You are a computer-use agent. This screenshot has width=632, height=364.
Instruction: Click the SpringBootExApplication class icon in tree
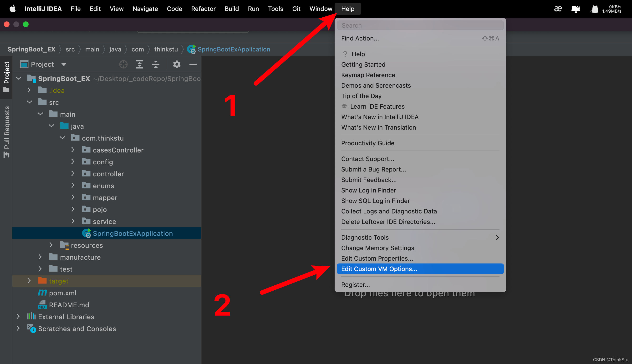(x=87, y=233)
